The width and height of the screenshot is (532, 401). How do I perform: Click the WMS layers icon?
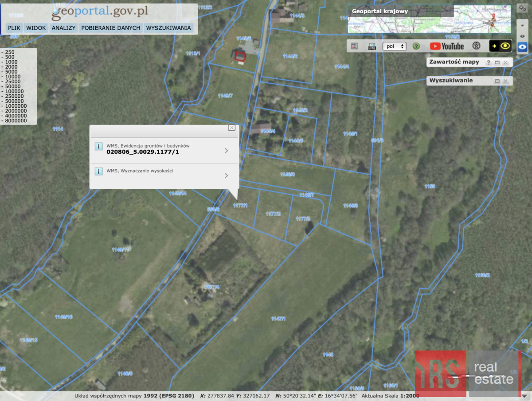click(x=372, y=46)
